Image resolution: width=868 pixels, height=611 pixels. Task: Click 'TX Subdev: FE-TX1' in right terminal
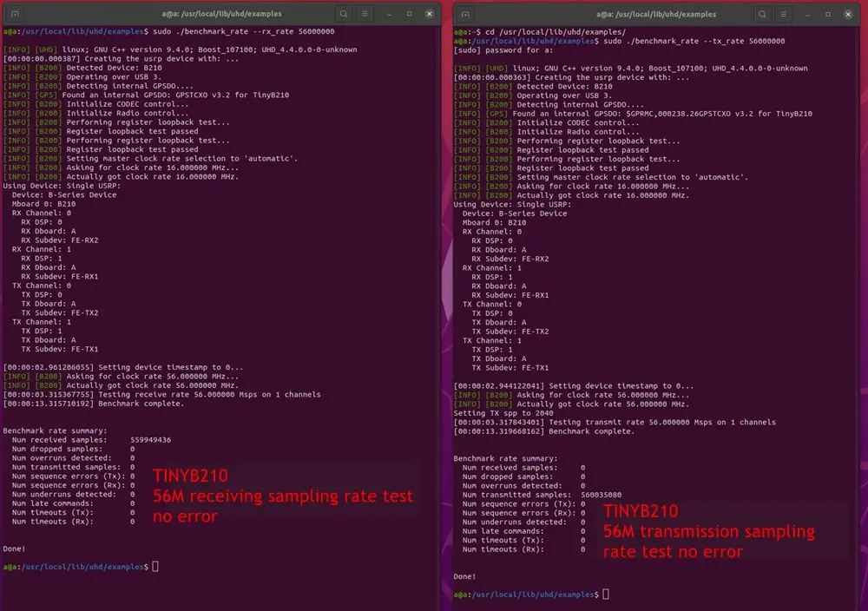coord(510,368)
